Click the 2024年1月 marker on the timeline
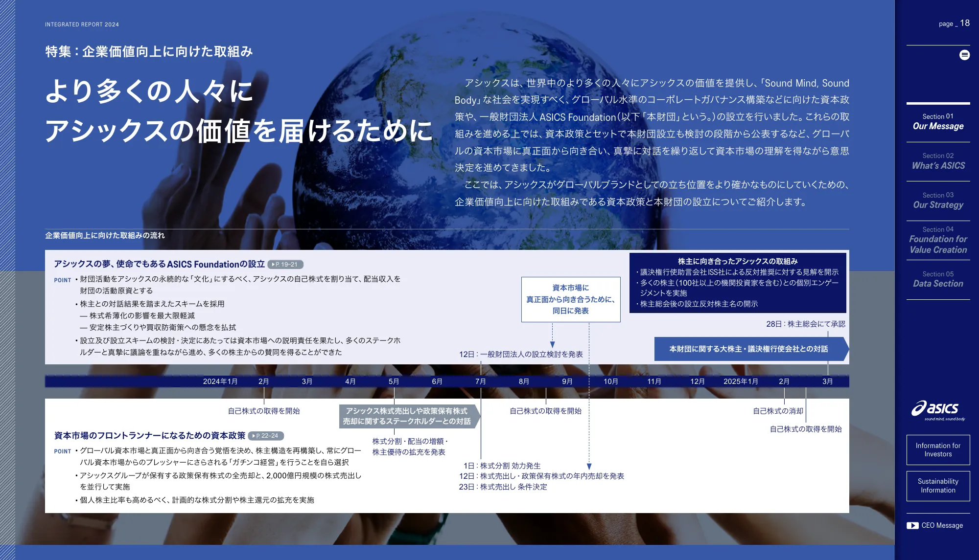Image resolution: width=979 pixels, height=560 pixels. click(x=220, y=381)
